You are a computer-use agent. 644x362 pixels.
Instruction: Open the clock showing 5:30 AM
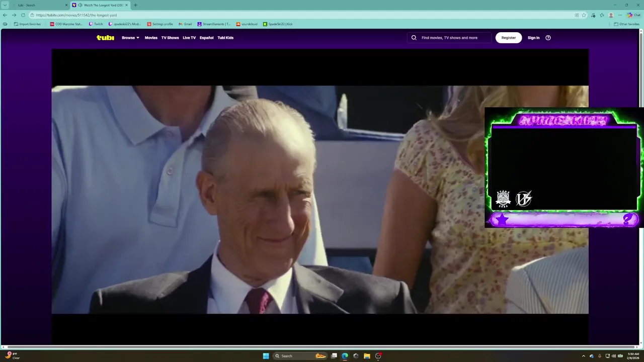633,355
